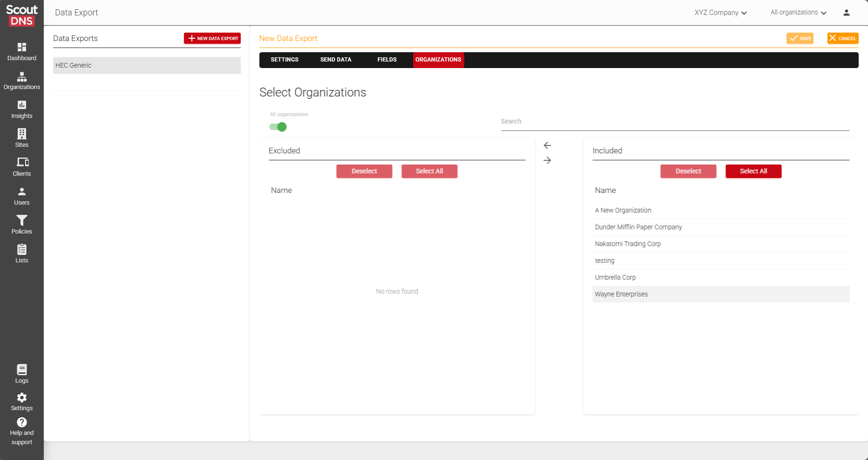Viewport: 868px width, 460px height.
Task: Expand the XYZ Company dropdown
Action: click(x=720, y=13)
